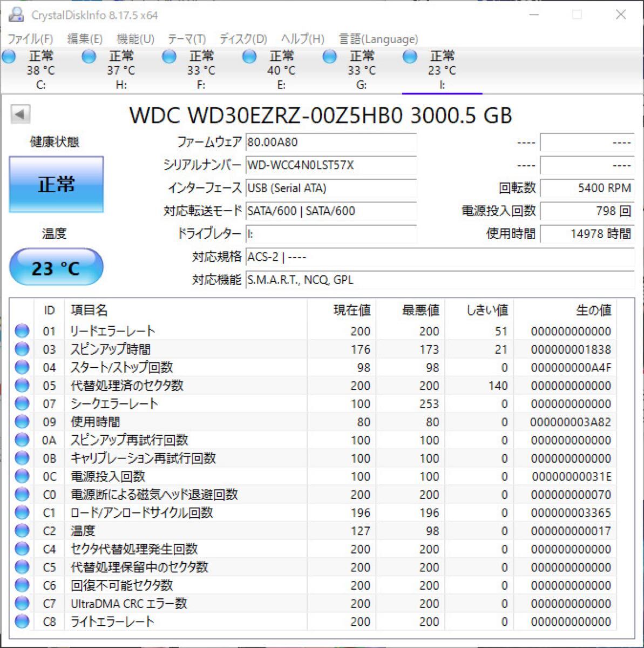Open the ディスク(D) menu
644x648 pixels.
(243, 39)
